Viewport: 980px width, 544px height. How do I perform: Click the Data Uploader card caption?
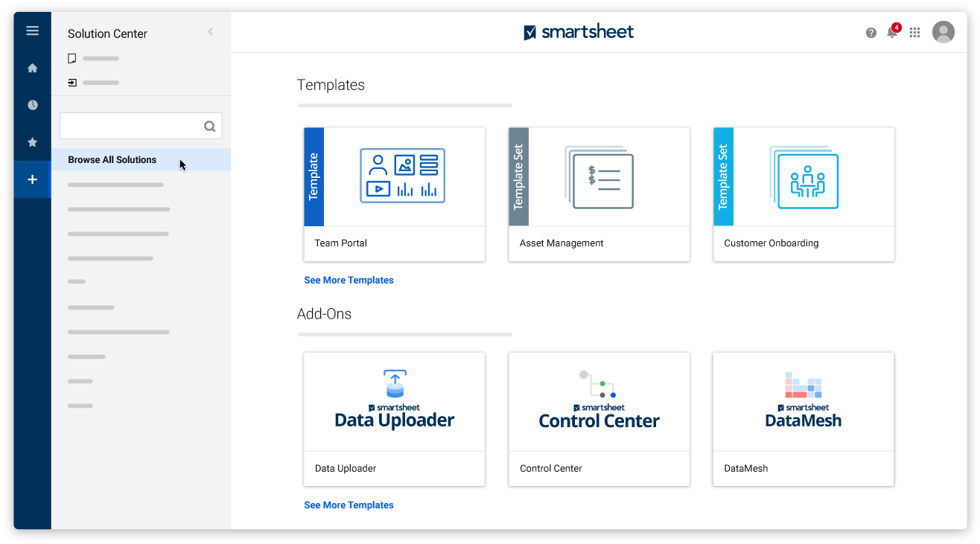click(346, 469)
